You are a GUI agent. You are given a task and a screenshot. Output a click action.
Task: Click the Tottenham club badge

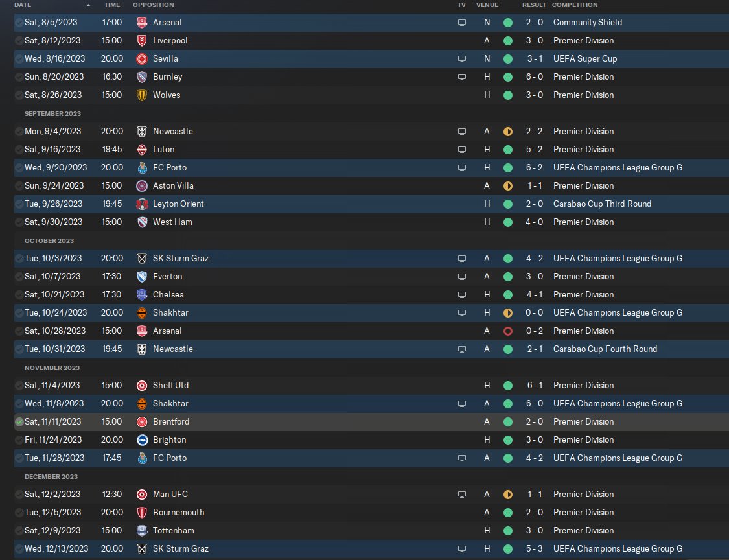pyautogui.click(x=142, y=530)
